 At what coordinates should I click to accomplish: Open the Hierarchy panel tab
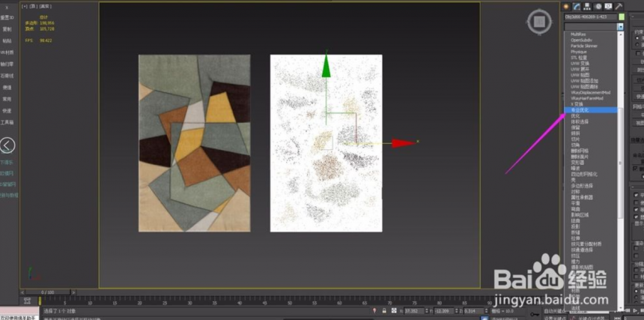click(587, 6)
